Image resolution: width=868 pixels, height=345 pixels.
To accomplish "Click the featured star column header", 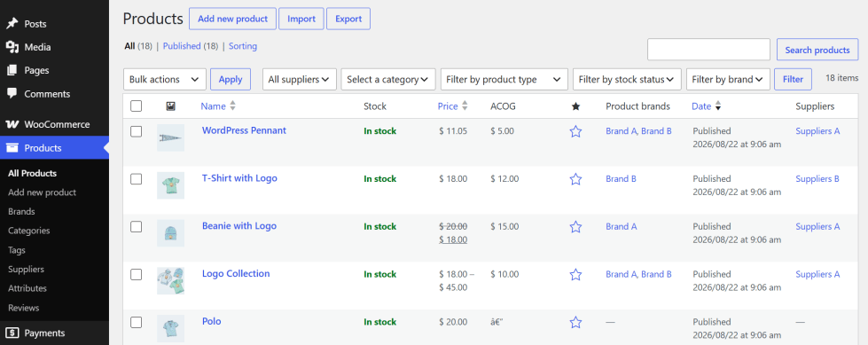I will pos(575,106).
